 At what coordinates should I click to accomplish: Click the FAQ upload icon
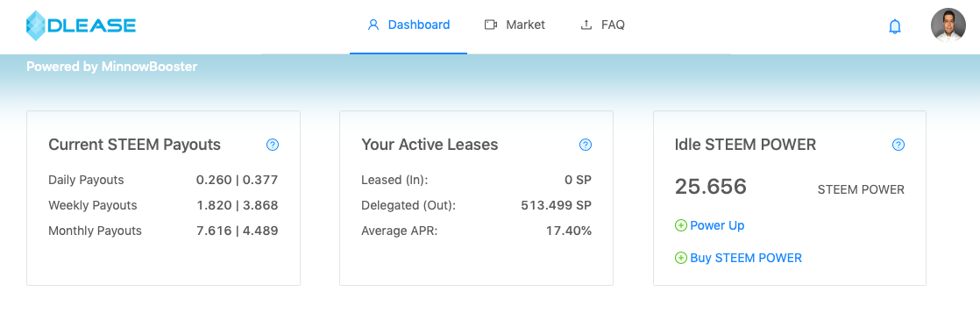pyautogui.click(x=586, y=25)
